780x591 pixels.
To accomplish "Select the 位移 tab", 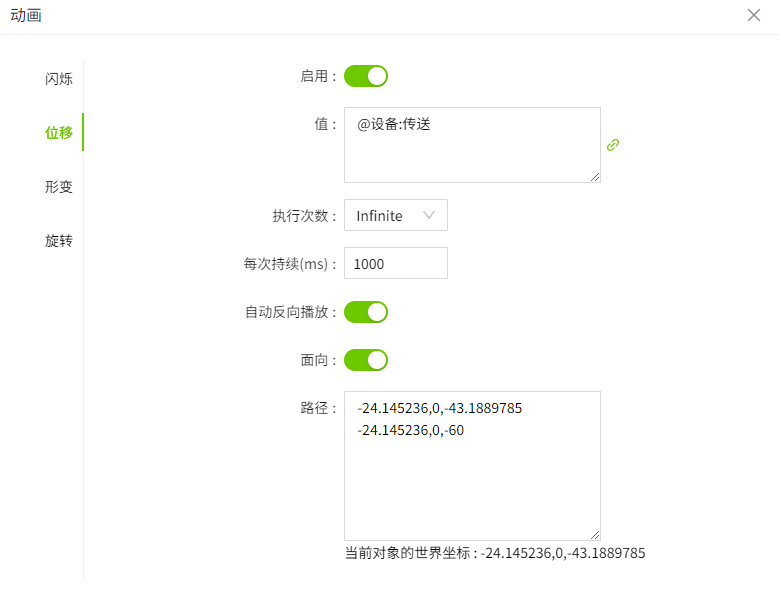I will pyautogui.click(x=59, y=133).
